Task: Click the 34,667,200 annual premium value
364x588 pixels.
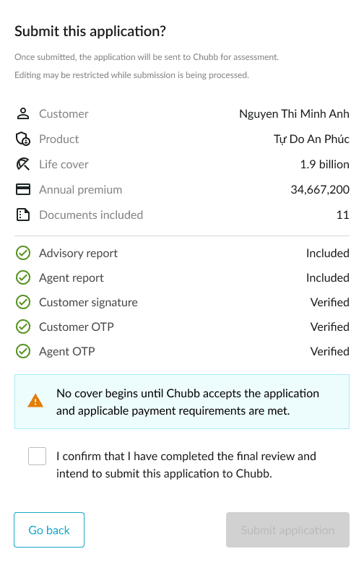Action: (x=320, y=190)
